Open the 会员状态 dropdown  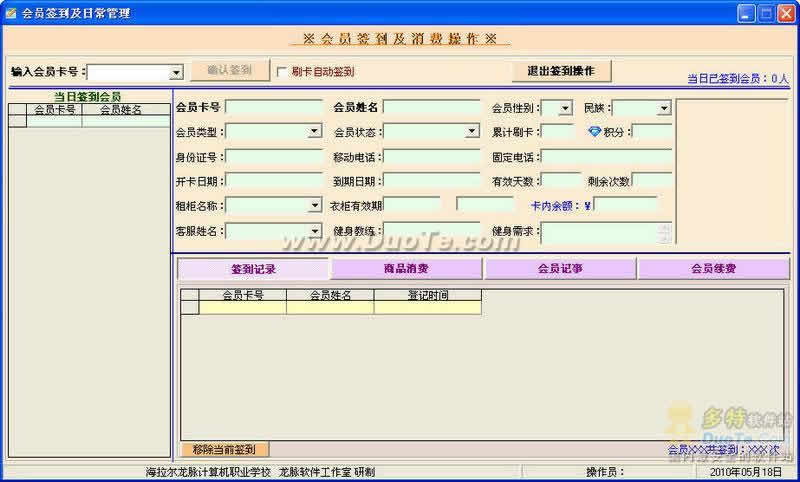coord(472,131)
